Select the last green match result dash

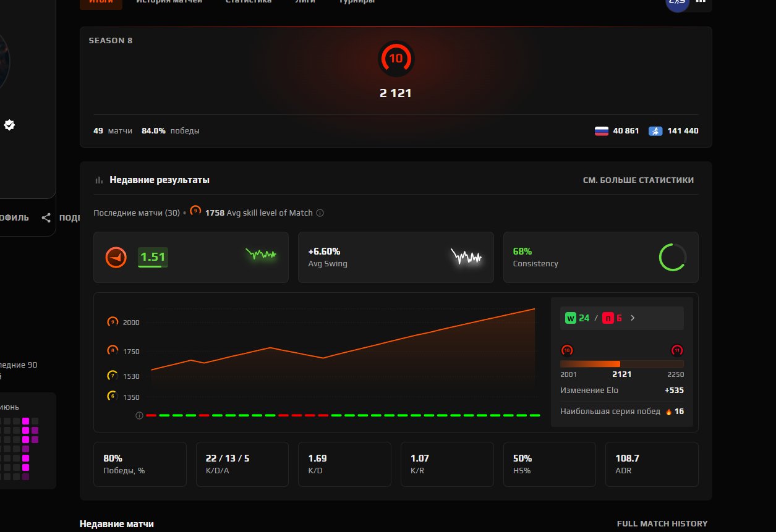tap(535, 415)
